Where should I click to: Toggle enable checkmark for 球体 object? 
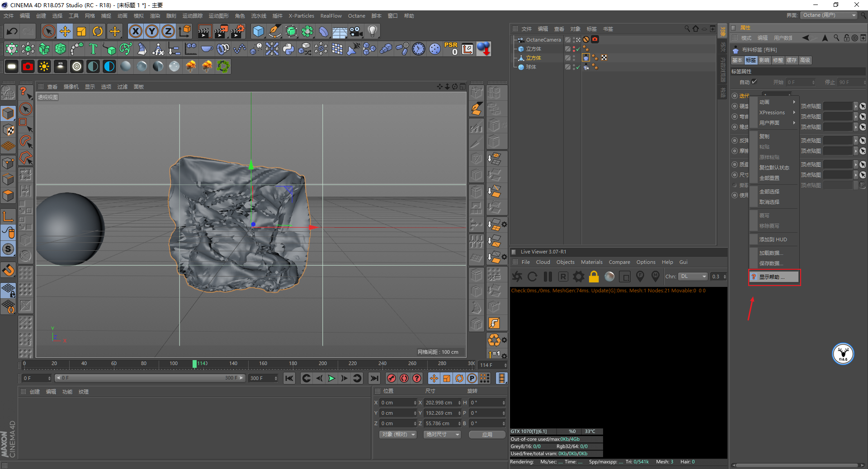(x=578, y=67)
